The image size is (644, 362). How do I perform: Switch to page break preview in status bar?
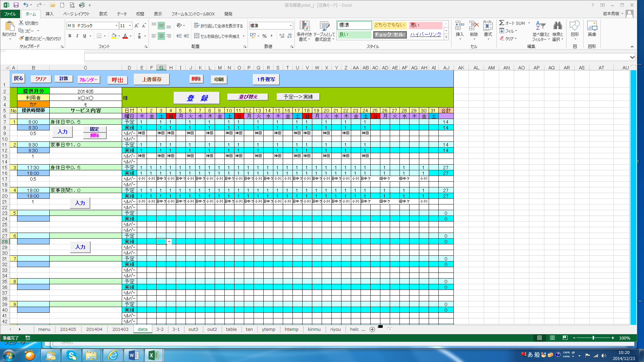[x=565, y=338]
